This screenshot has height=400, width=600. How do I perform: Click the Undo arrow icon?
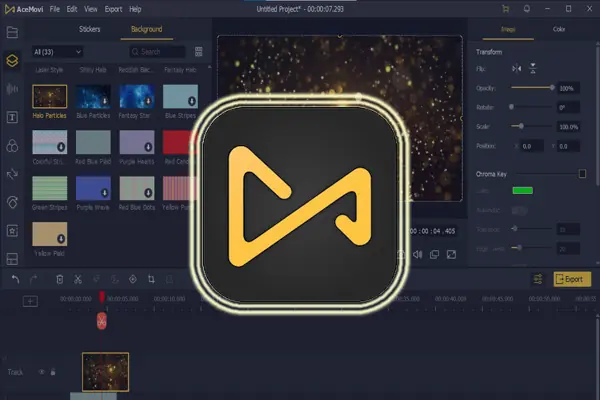[15, 279]
